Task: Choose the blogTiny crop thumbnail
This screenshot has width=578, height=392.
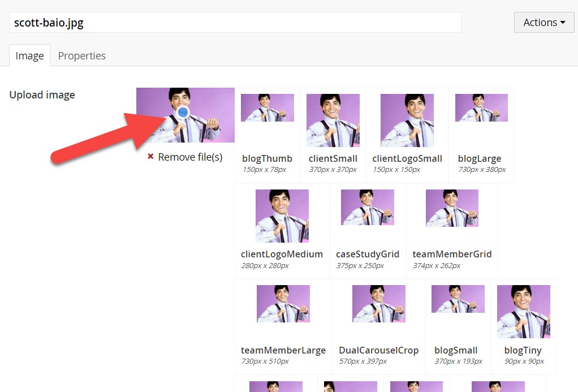Action: 523,312
